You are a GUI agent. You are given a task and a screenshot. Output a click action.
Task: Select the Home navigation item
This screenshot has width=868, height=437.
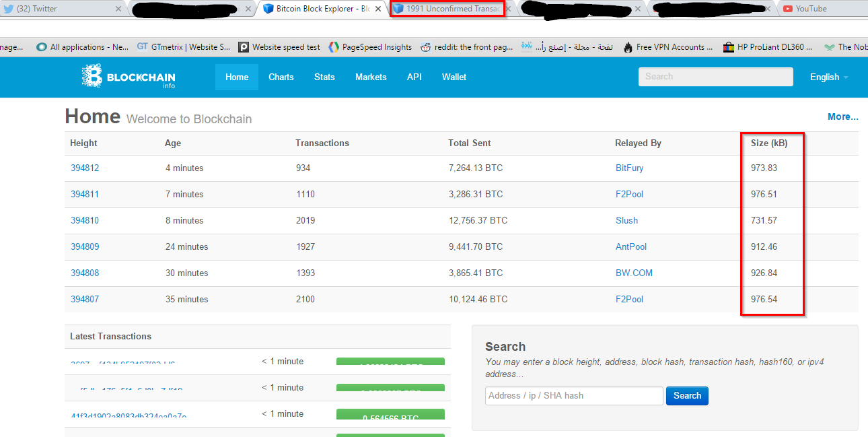pyautogui.click(x=237, y=77)
